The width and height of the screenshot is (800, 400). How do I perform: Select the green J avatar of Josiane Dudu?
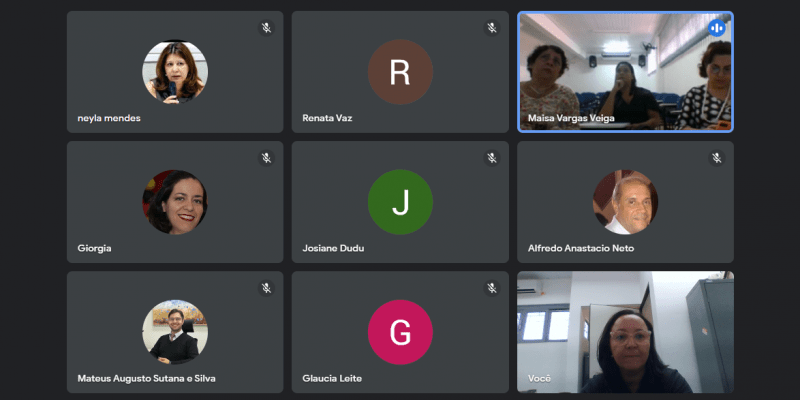(x=401, y=202)
